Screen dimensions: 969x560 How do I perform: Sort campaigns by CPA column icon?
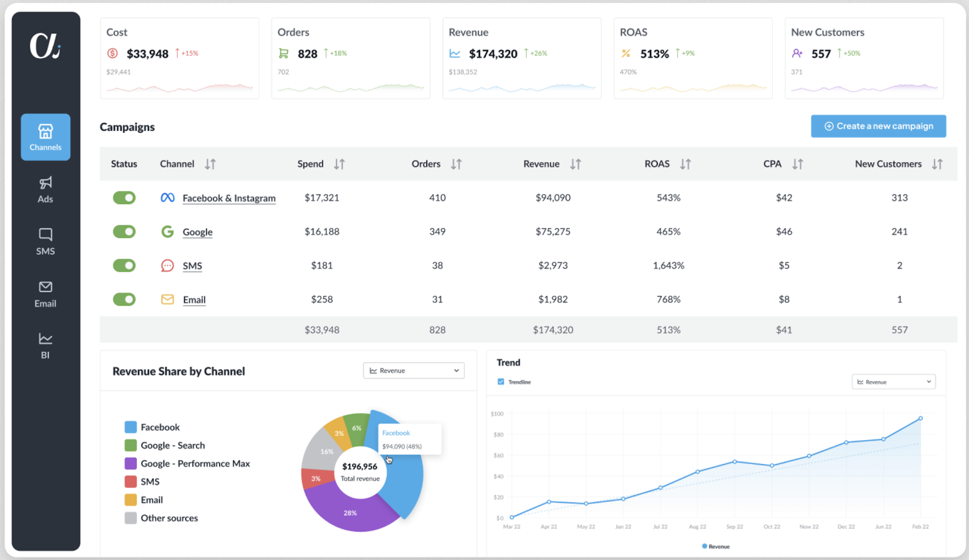coord(798,164)
